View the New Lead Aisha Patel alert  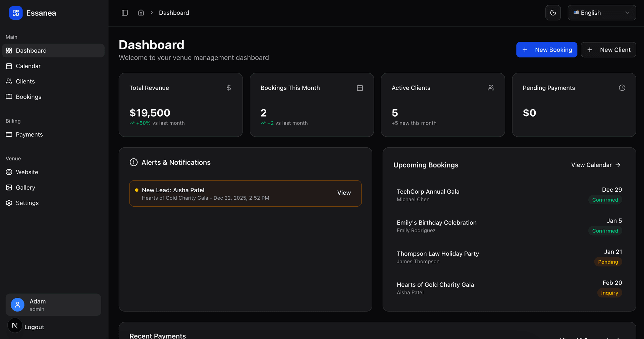pos(344,193)
